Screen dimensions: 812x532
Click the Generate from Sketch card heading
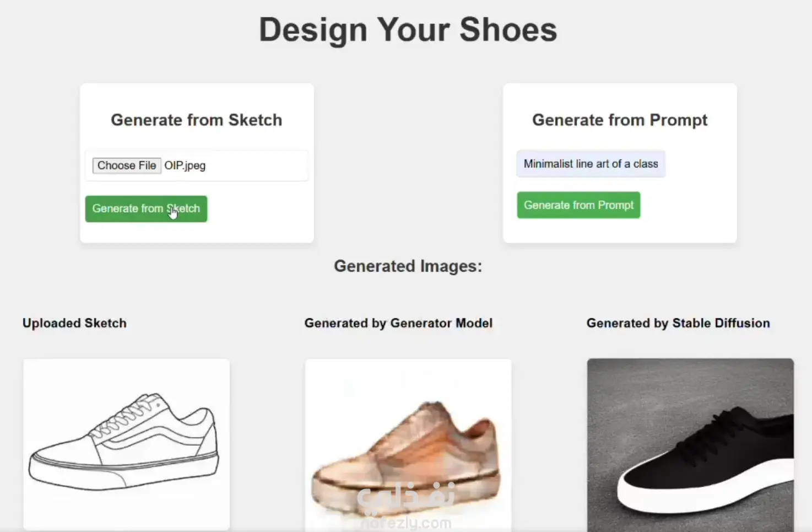coord(197,120)
